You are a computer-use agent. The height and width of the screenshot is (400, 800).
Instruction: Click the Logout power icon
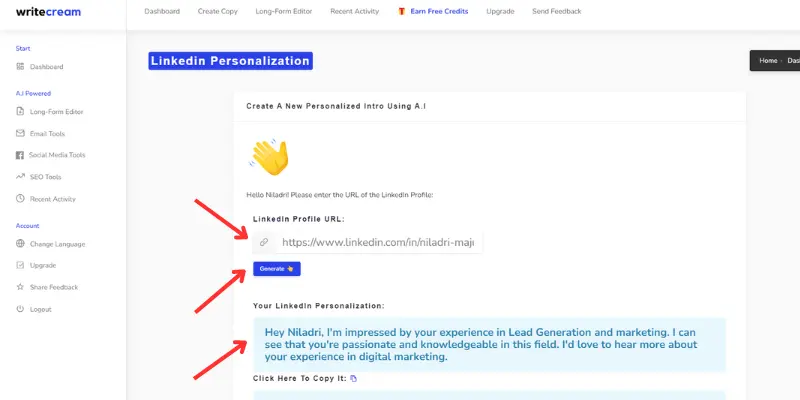click(20, 309)
